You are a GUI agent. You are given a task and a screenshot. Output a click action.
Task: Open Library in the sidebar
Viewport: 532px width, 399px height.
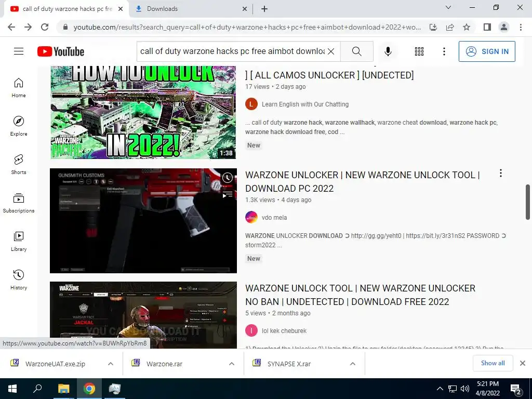[19, 241]
